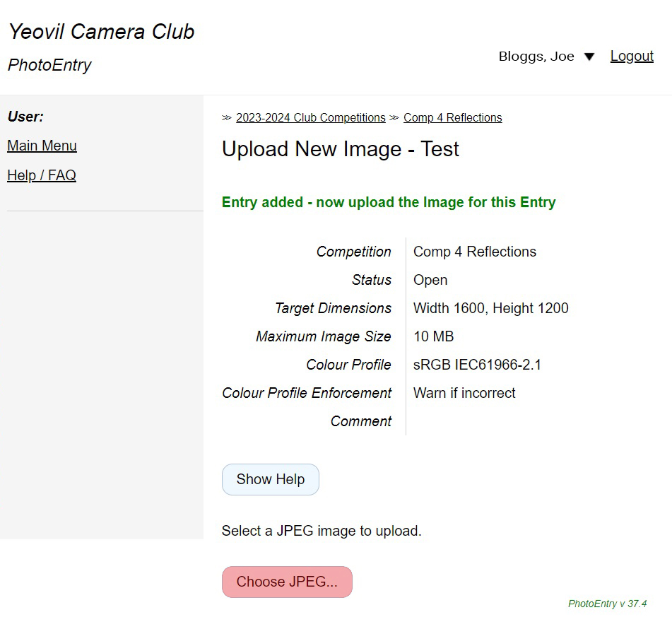Click the sRGB IEC61966-2.1 colour profile value
Viewport: 672px width, 617px height.
477,365
